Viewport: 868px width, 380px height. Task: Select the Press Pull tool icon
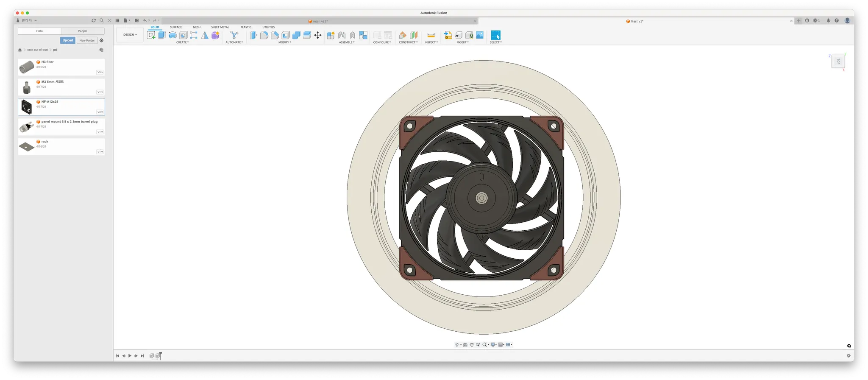(253, 35)
